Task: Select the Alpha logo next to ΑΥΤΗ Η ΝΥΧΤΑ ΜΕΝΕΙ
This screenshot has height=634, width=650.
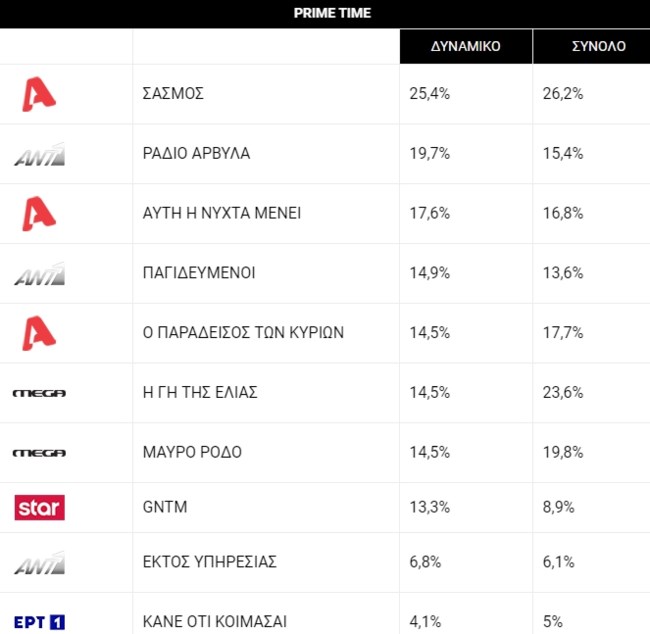Action: (x=39, y=213)
